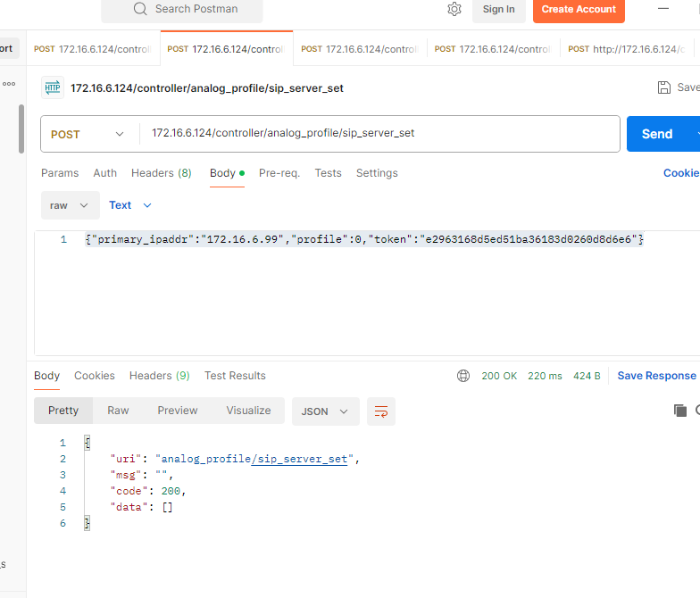Toggle line wrap icon in response toolbar
Screen dimensions: 700x598
(380, 411)
